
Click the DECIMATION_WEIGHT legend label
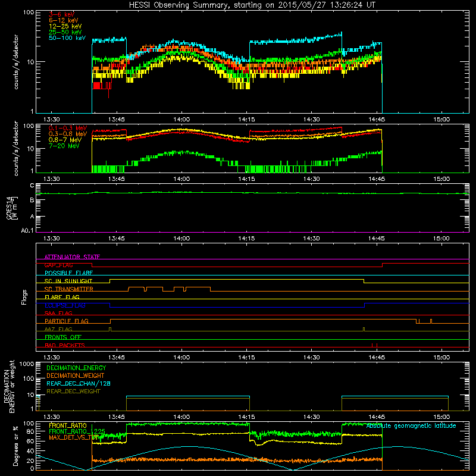click(x=76, y=375)
